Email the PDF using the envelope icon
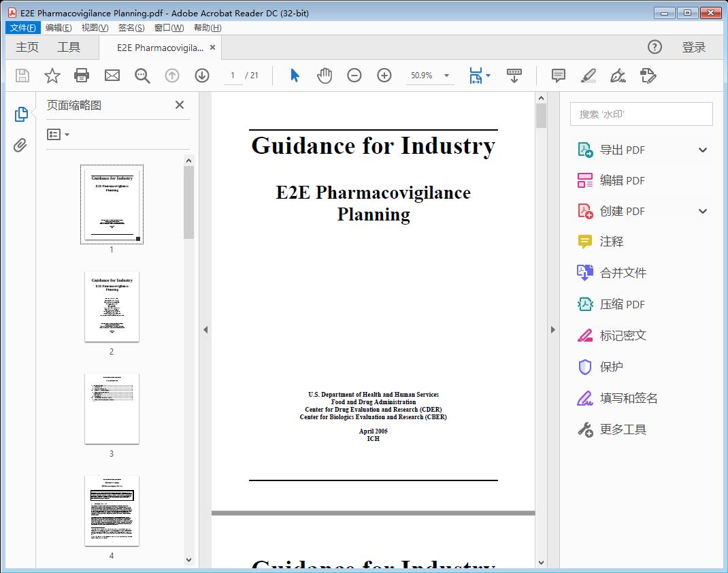Viewport: 728px width, 573px height. pos(112,76)
